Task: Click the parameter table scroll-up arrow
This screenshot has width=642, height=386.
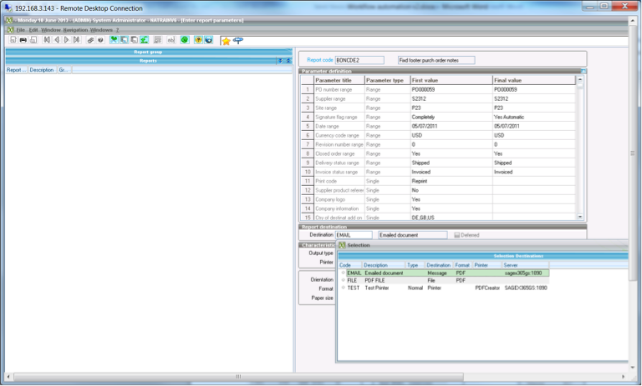Action: 580,79
